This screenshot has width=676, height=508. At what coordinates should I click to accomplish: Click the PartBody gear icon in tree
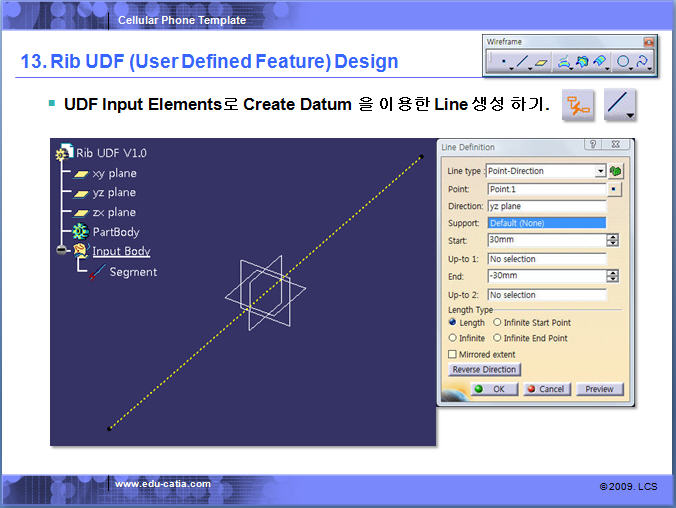tap(80, 231)
